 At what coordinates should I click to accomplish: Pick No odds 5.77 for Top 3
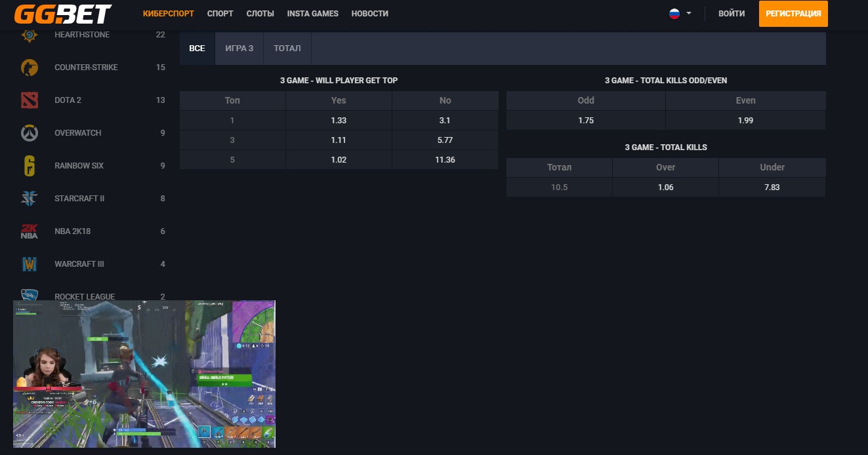(445, 140)
